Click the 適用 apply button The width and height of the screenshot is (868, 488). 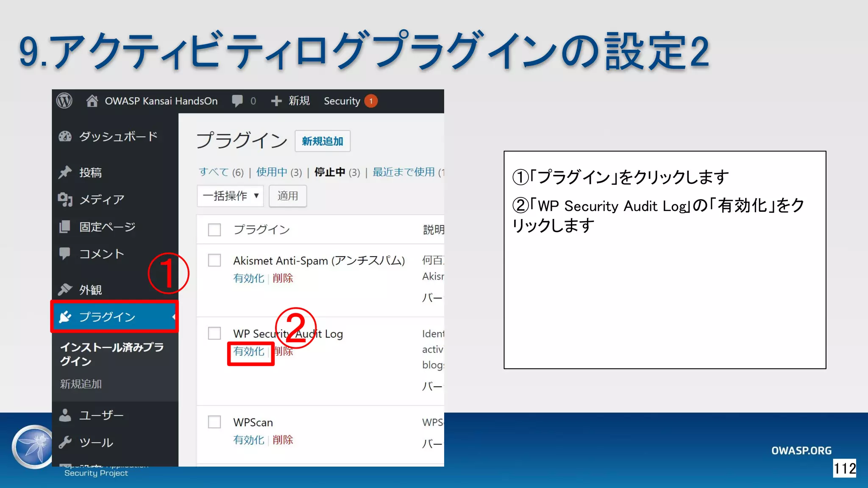pos(288,196)
